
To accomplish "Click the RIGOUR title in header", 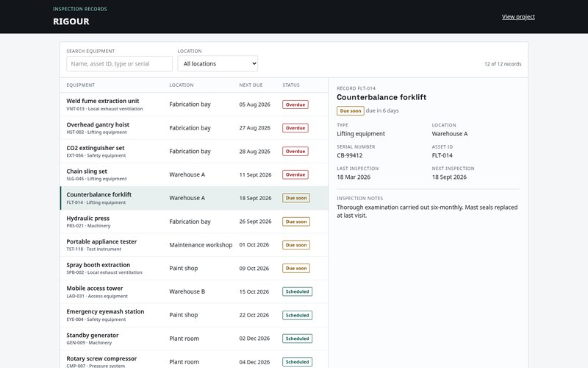I will [71, 21].
